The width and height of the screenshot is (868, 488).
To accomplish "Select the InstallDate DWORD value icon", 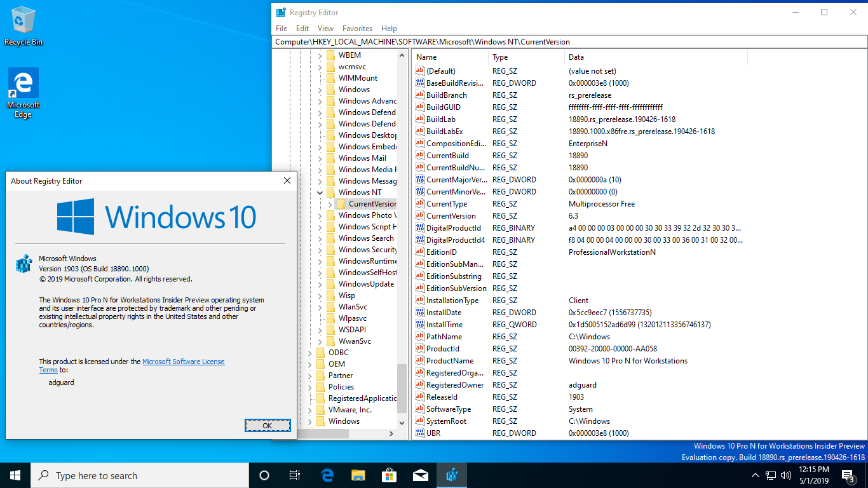I will [x=419, y=313].
